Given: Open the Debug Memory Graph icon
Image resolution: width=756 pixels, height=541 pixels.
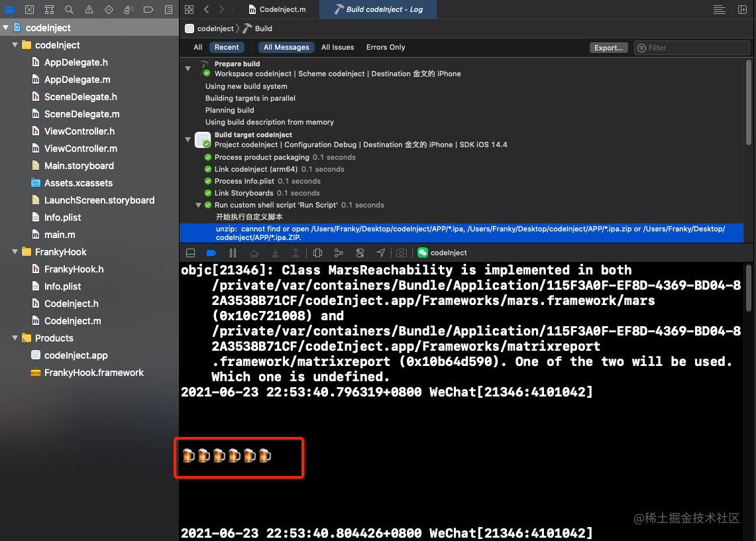Looking at the screenshot, I should [x=339, y=253].
